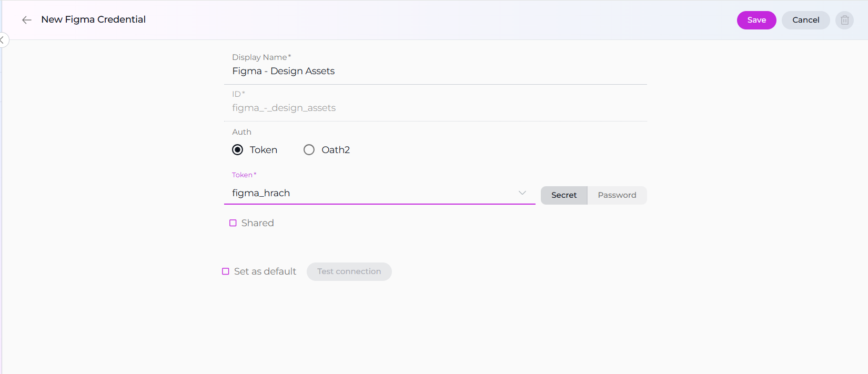Save the new Figma credential
Image resolution: width=868 pixels, height=374 pixels.
756,20
